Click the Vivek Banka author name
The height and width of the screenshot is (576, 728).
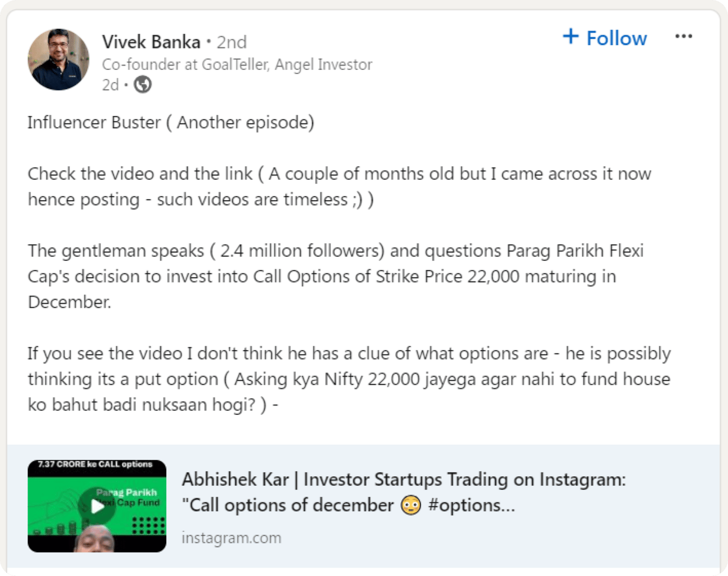click(x=151, y=42)
